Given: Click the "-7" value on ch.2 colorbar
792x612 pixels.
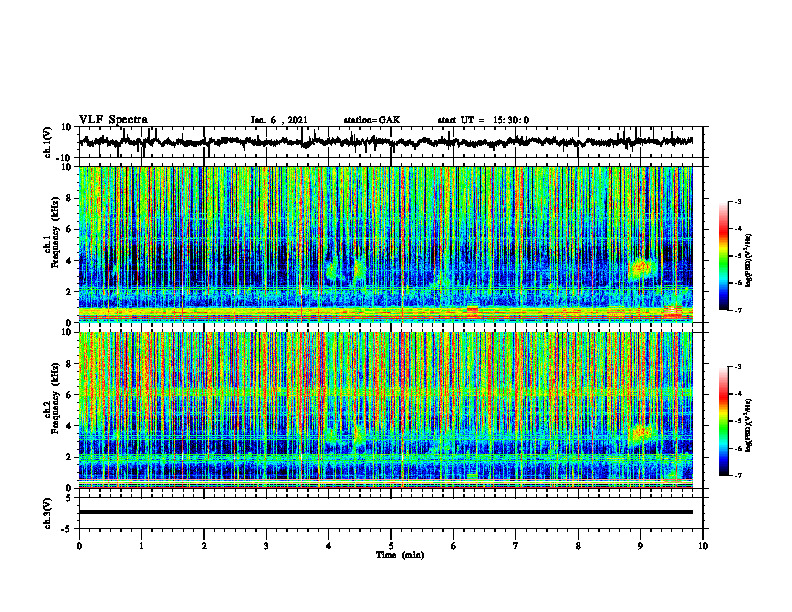Looking at the screenshot, I should coord(738,475).
